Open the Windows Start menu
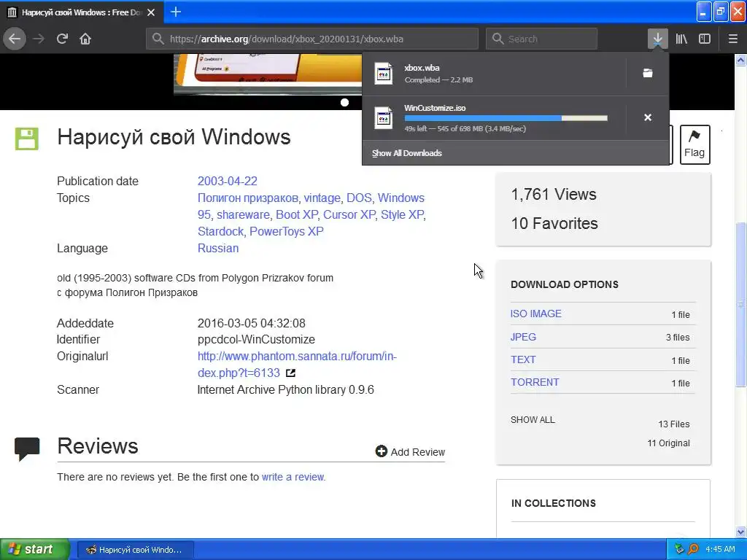Screen dimensions: 747x560 click(35, 549)
